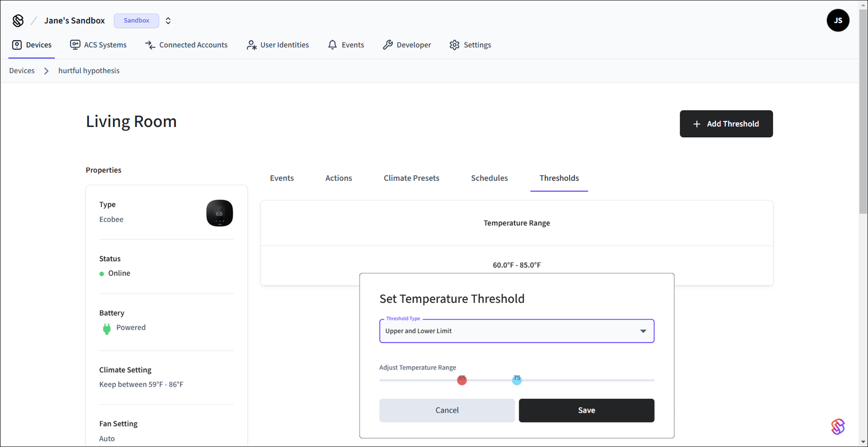Click the blue upper limit slider handle
The image size is (868, 447).
pyautogui.click(x=517, y=380)
